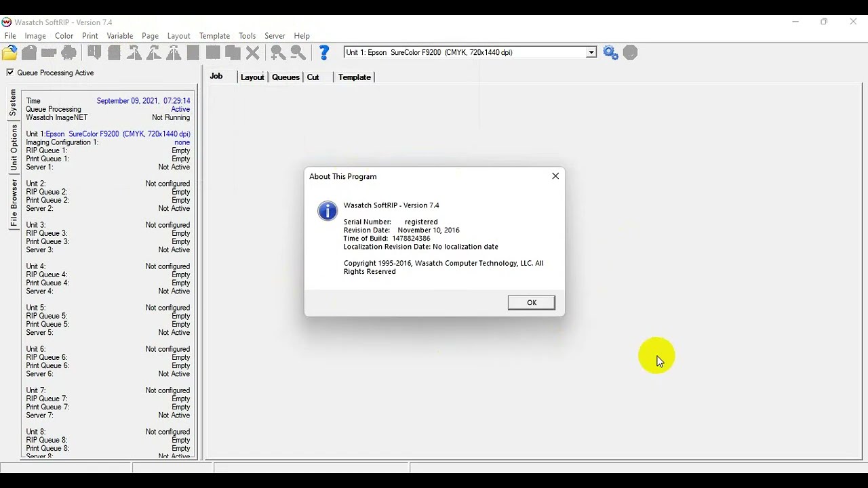Open setup via the blue gears icon
868x488 pixels.
pyautogui.click(x=610, y=53)
